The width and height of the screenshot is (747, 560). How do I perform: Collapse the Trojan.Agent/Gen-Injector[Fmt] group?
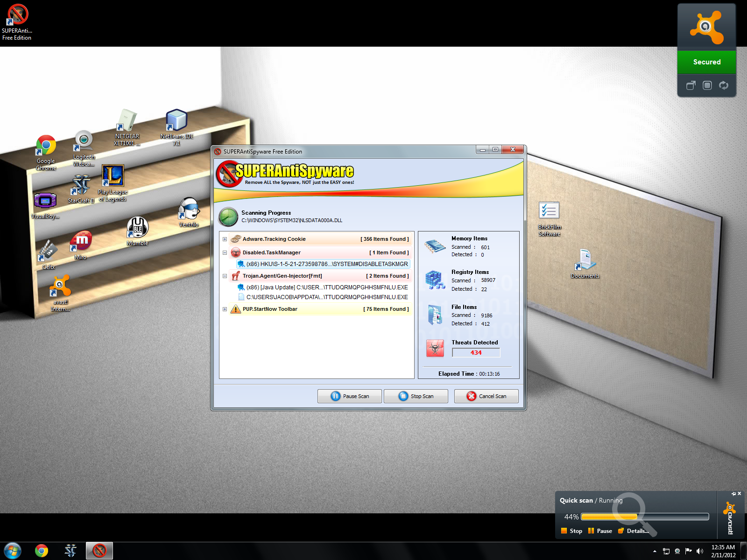pyautogui.click(x=225, y=276)
